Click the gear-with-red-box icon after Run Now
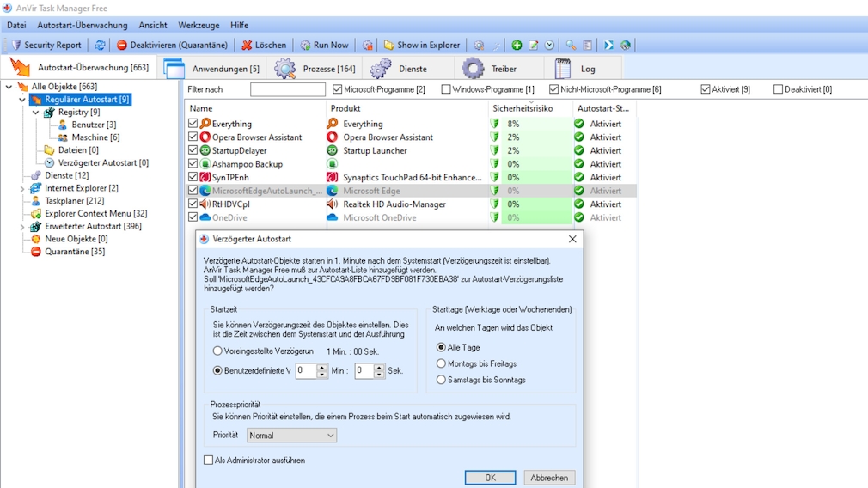Screen dimensions: 868x488 [x=368, y=45]
